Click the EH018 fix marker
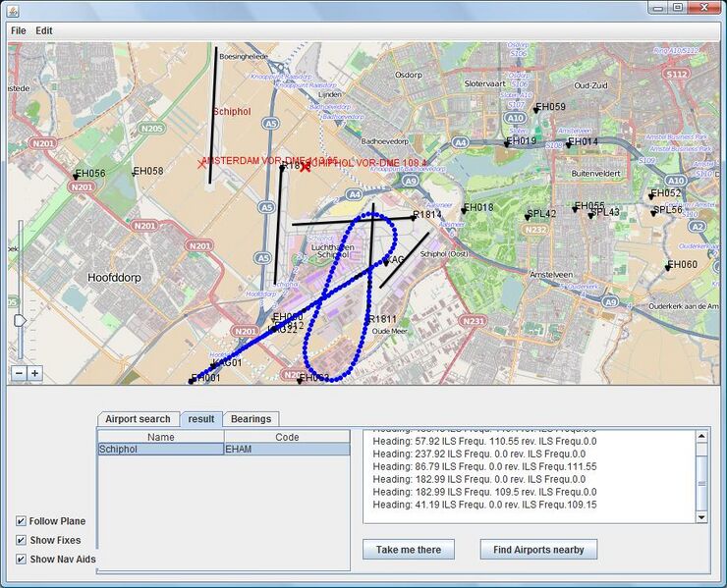This screenshot has width=727, height=588. (x=463, y=211)
